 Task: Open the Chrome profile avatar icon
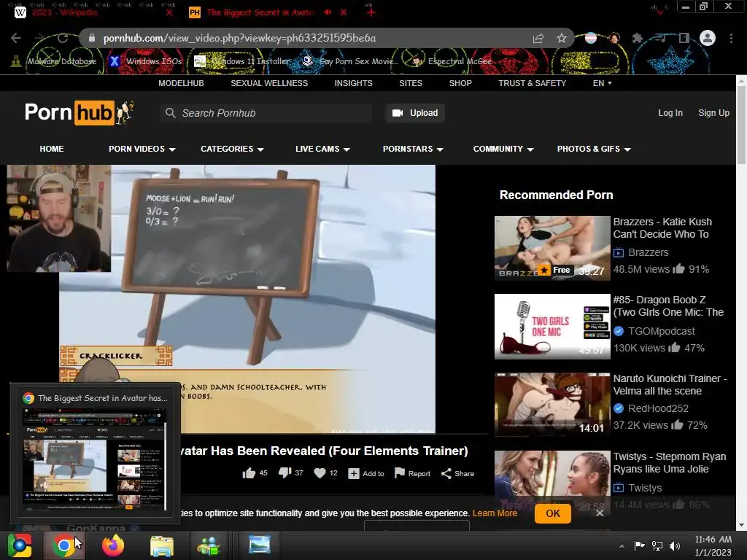tap(708, 38)
